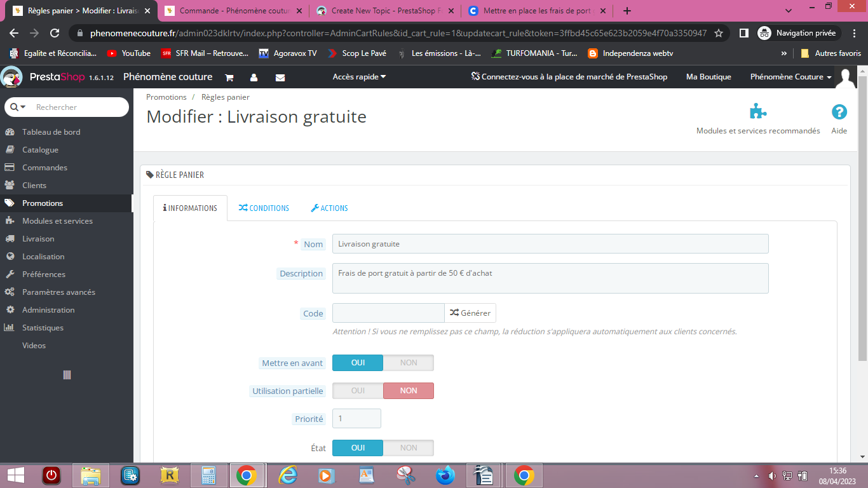Open Catalogue in the sidebar
The width and height of the screenshot is (868, 488).
[67, 150]
